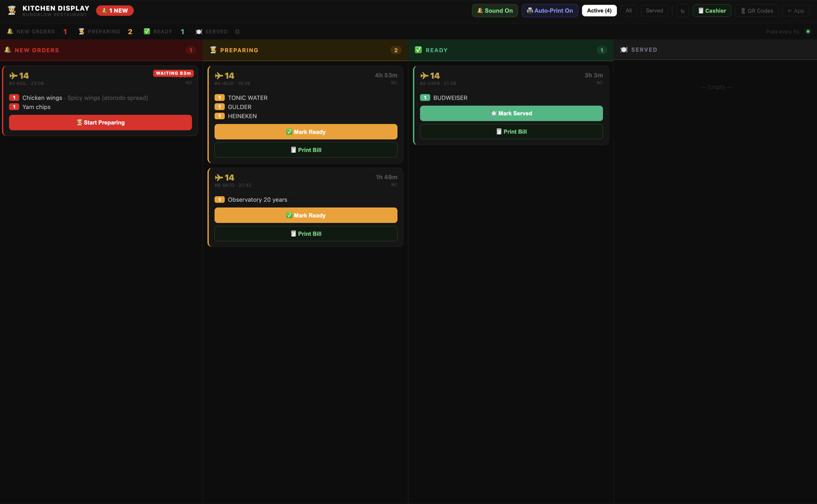
Task: Click the plate icon in Served column header
Action: pyautogui.click(x=624, y=49)
